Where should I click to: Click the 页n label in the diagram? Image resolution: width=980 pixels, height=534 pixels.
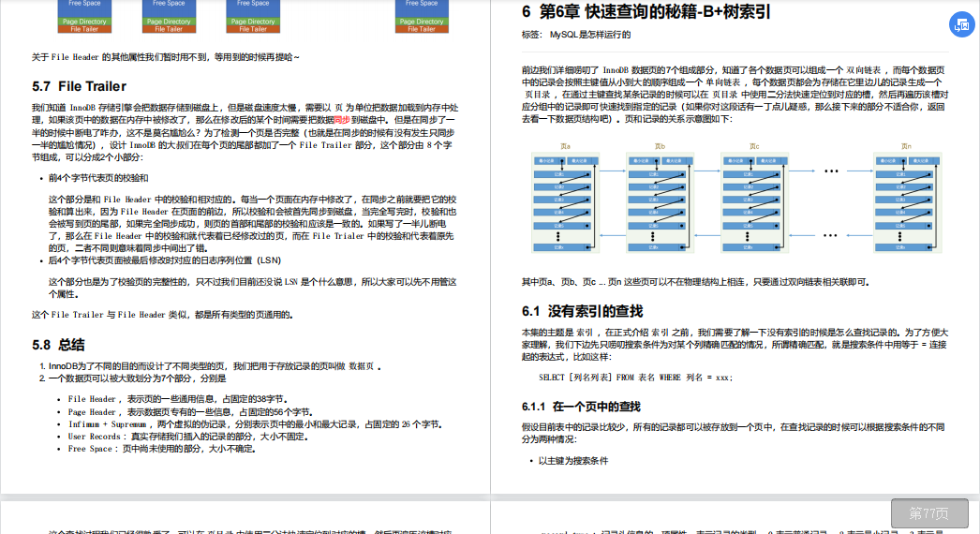tap(906, 146)
